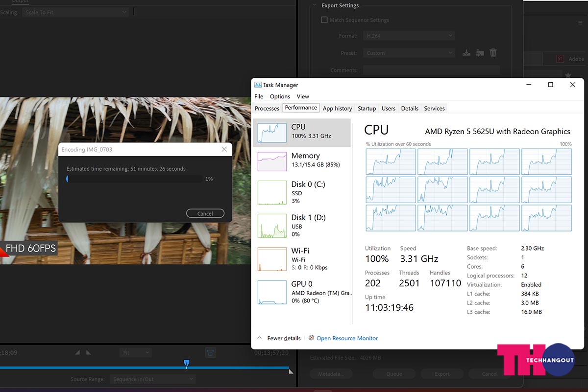Click the Up time value 11:03:19:46

click(390, 308)
